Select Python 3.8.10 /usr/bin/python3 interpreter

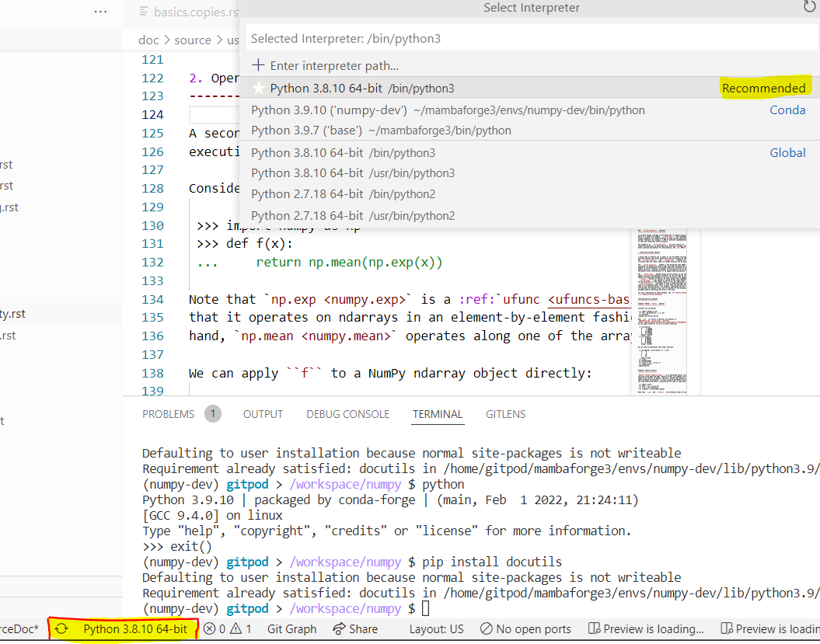pyautogui.click(x=530, y=173)
